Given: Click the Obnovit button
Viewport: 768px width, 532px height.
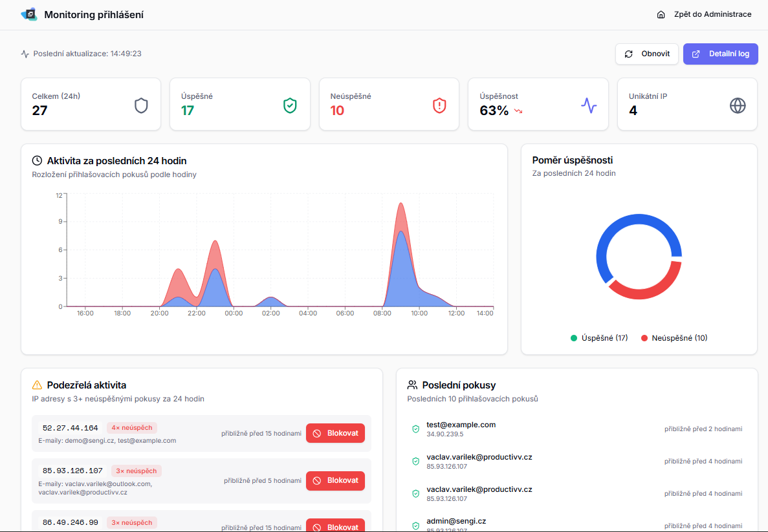Looking at the screenshot, I should point(646,54).
